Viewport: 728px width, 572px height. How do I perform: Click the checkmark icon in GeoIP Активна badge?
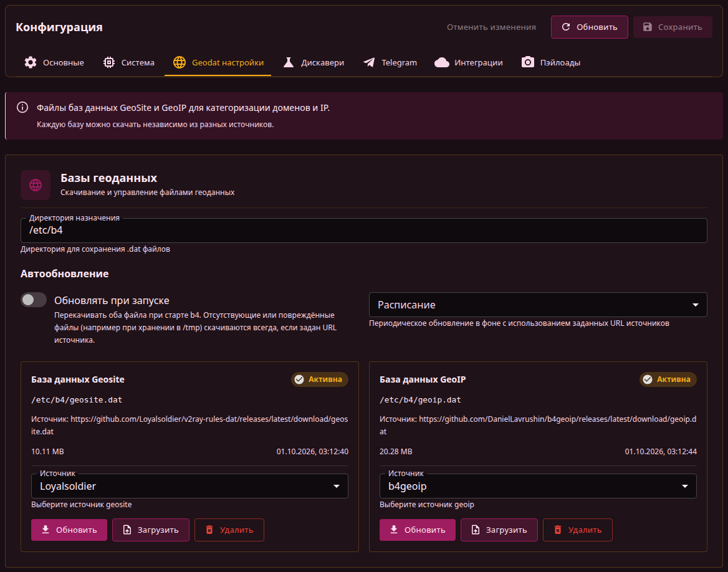(648, 379)
